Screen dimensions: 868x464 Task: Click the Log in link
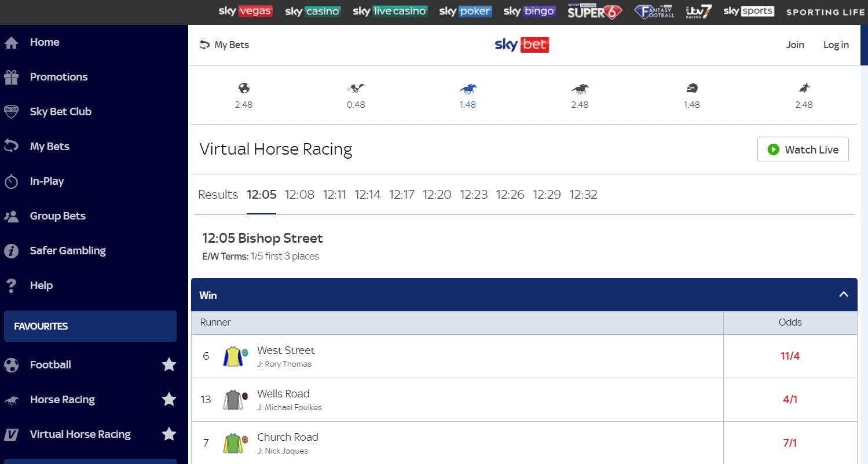[x=836, y=45]
